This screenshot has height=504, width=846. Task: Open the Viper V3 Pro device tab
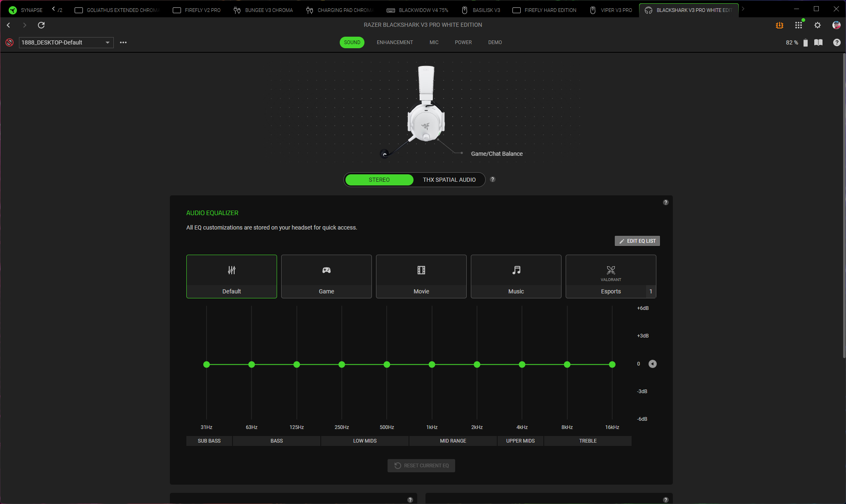pos(611,10)
